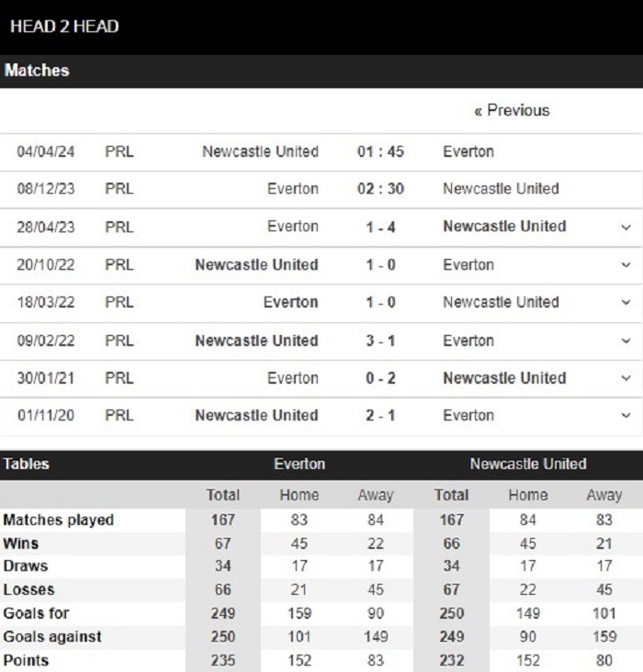This screenshot has height=672, width=643.
Task: Expand the 09/02/22 match chevron
Action: pyautogui.click(x=626, y=341)
